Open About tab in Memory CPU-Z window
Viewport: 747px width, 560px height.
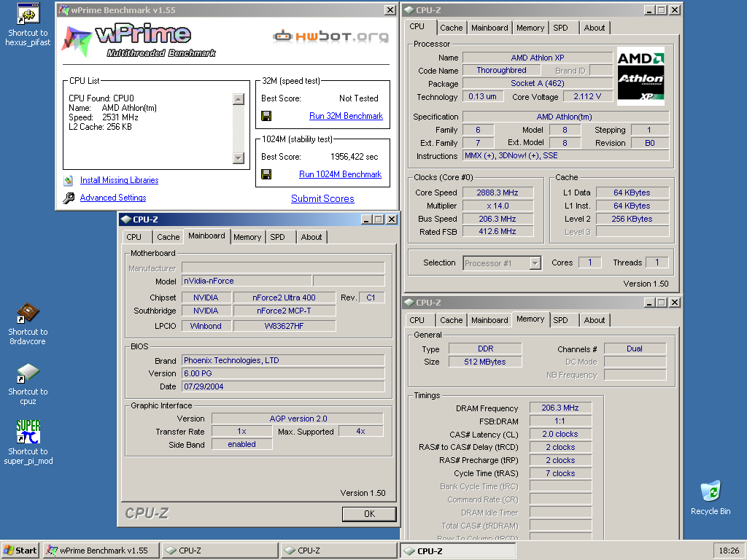[595, 320]
